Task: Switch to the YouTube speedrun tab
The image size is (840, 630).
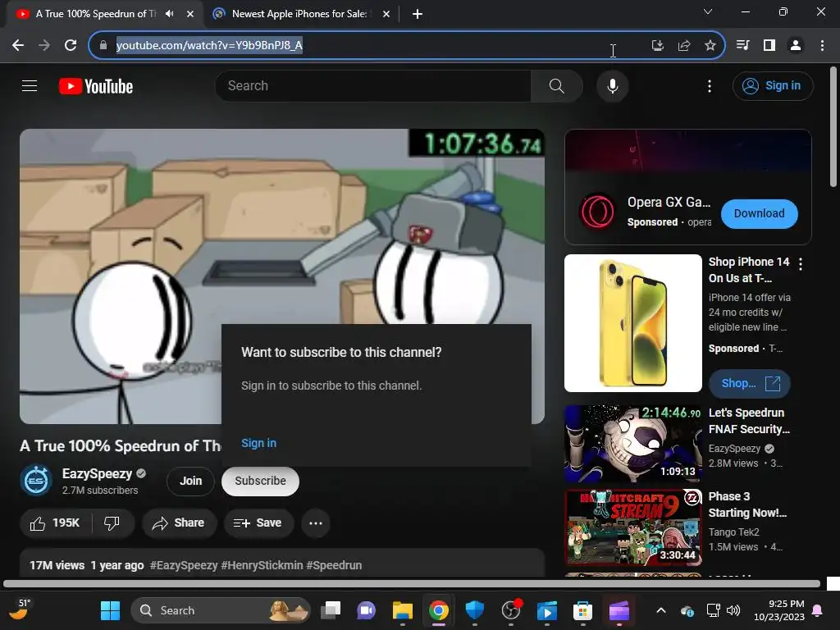Action: pos(95,14)
